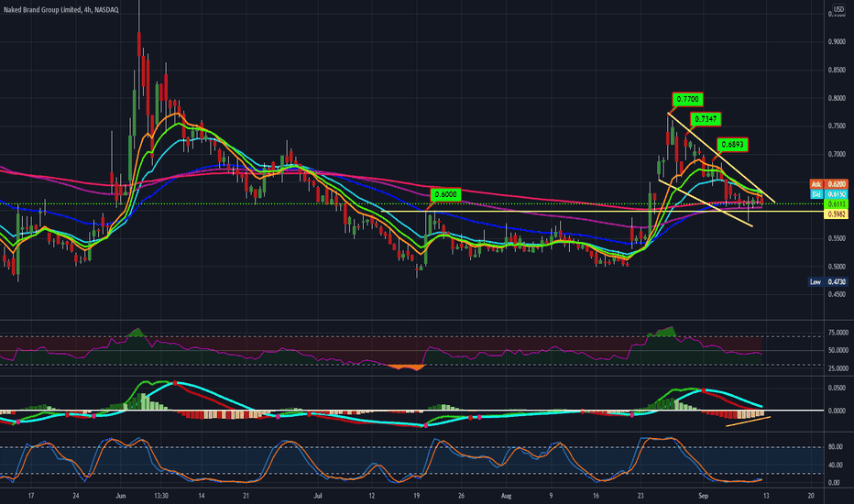The width and height of the screenshot is (854, 504).
Task: Click the 40.00 stochastic axis value
Action: pos(836,465)
